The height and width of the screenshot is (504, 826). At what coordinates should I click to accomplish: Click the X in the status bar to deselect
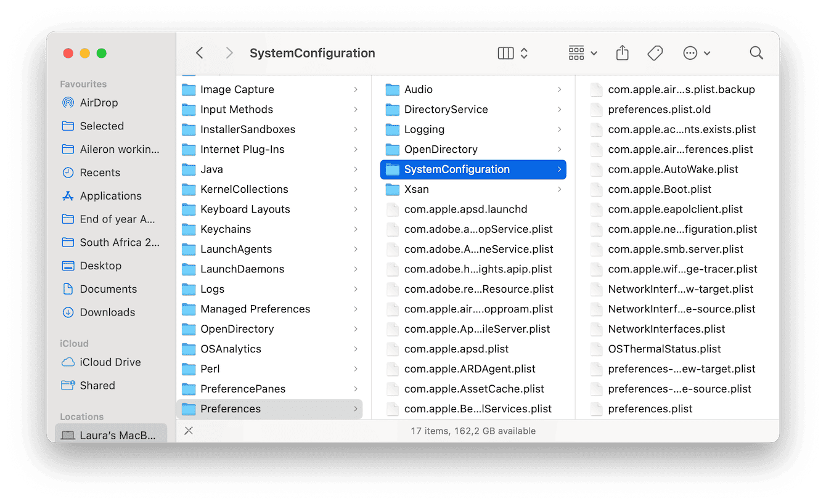coord(189,431)
